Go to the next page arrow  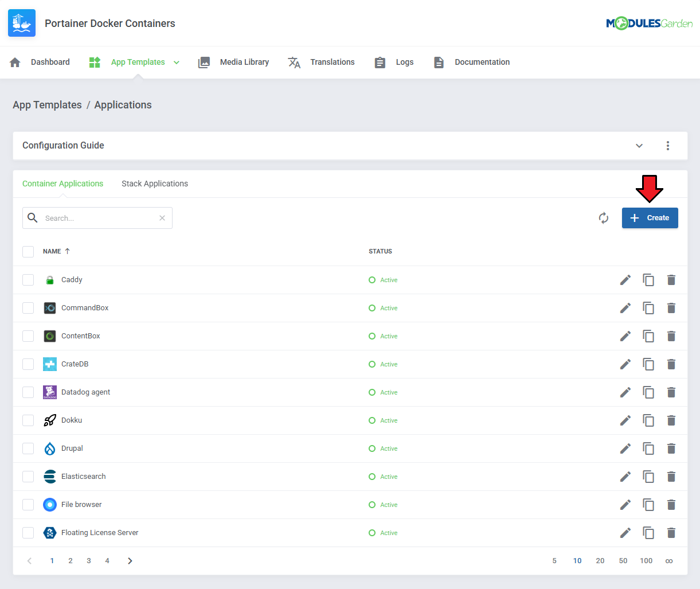[x=130, y=561]
